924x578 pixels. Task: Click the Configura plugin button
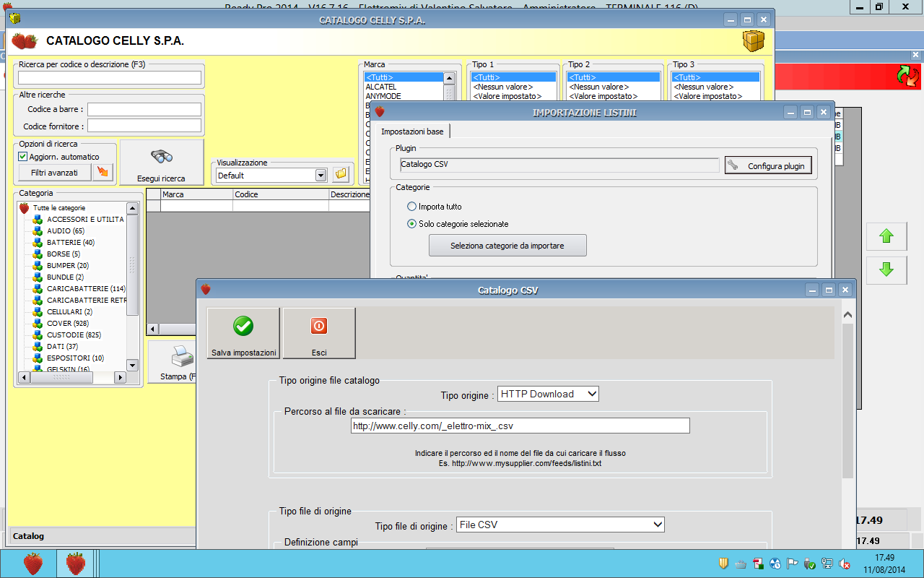(x=768, y=165)
